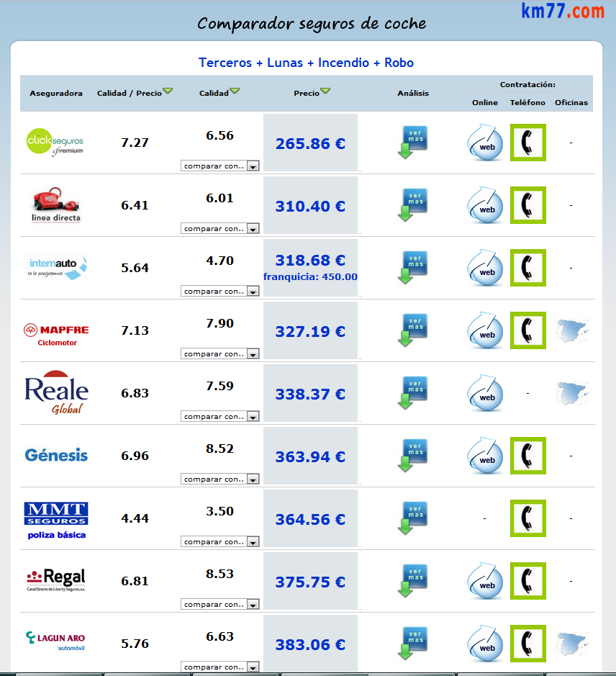Image resolution: width=616 pixels, height=676 pixels.
Task: Click Spain map offices icon for Lagun Aro
Action: [574, 644]
